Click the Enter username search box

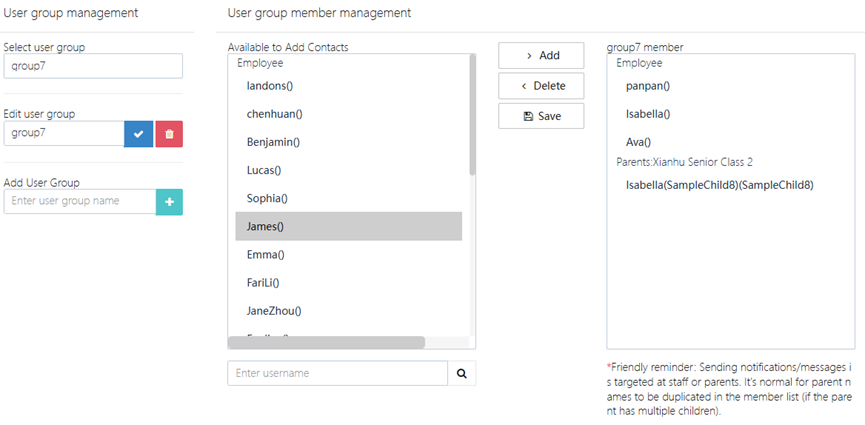pos(337,373)
